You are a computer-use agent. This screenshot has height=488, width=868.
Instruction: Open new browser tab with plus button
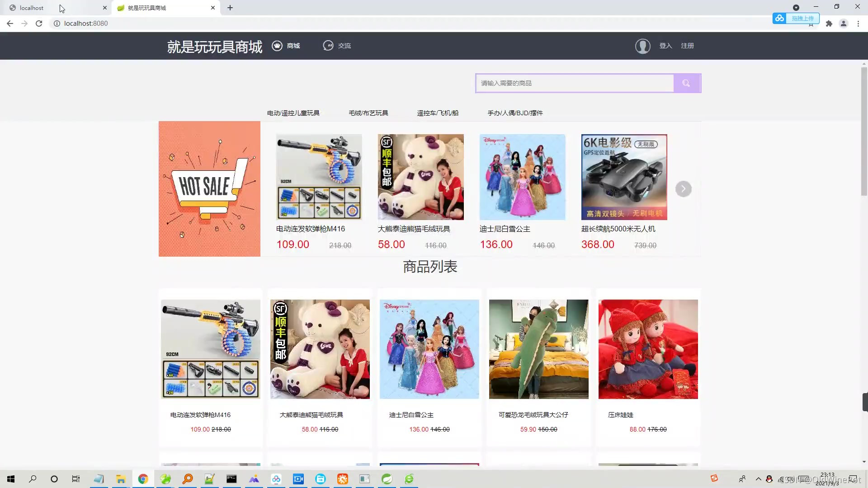(230, 8)
